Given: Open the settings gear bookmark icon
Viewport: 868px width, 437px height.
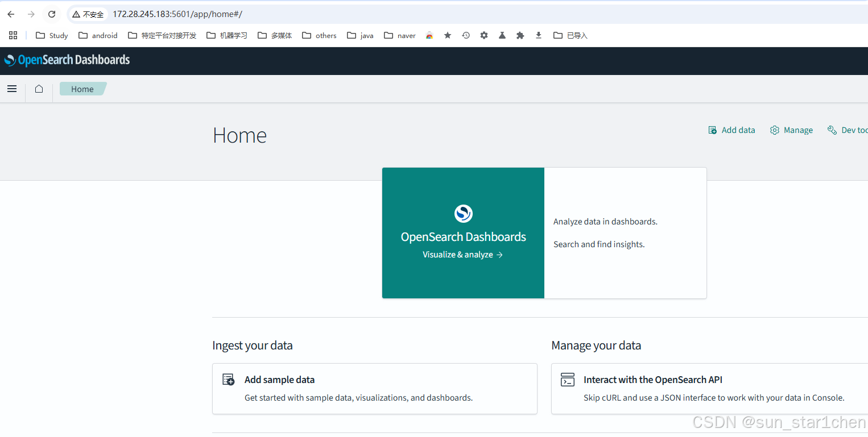Looking at the screenshot, I should pos(484,35).
